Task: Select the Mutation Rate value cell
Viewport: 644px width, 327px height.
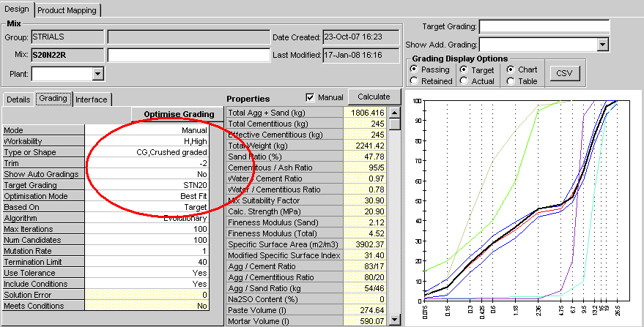Action: (x=147, y=251)
